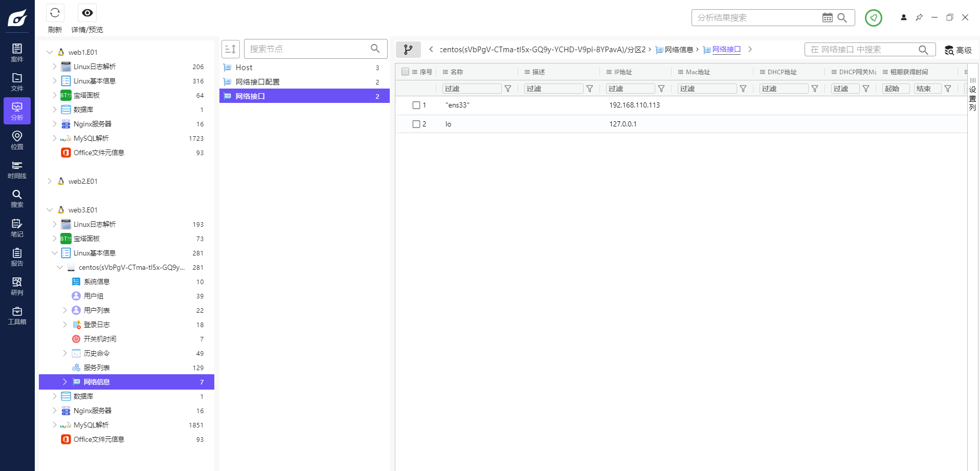Click the 高级 advanced search button
Screen dimensions: 980x471
958,50
